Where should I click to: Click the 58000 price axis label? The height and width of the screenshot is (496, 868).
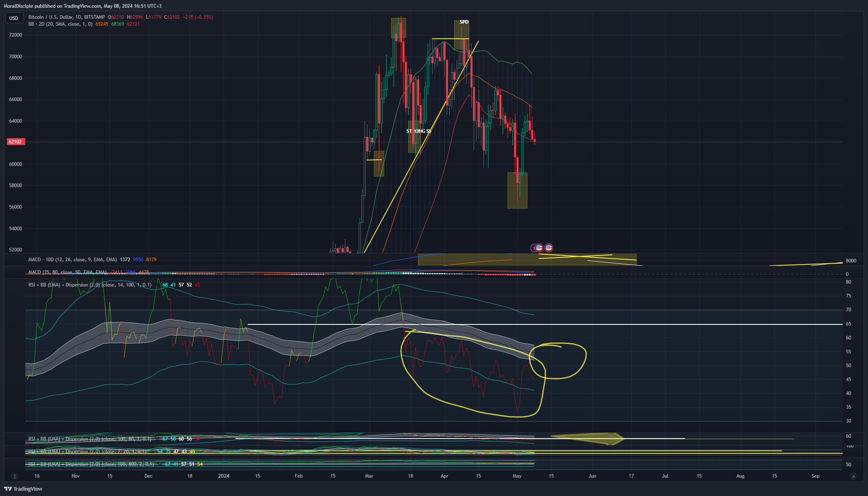pyautogui.click(x=15, y=185)
